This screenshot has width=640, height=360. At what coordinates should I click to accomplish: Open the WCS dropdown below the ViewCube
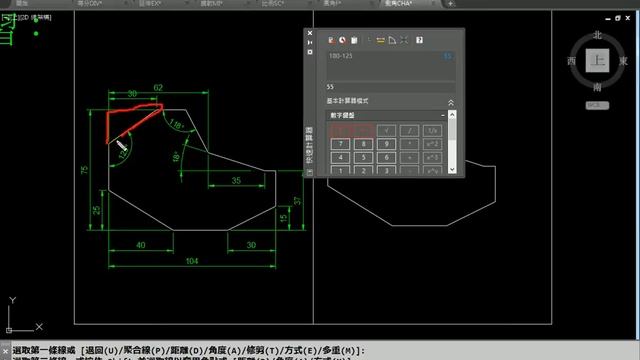coord(597,105)
